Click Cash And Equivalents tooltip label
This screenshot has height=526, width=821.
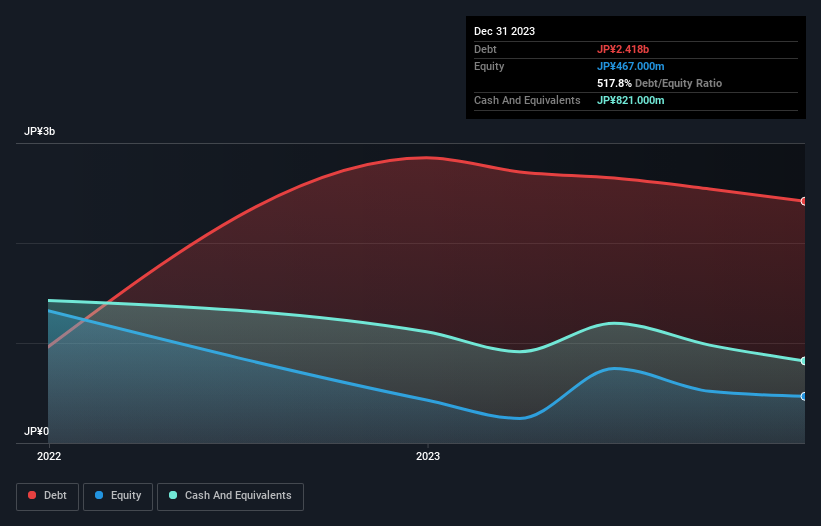click(527, 100)
